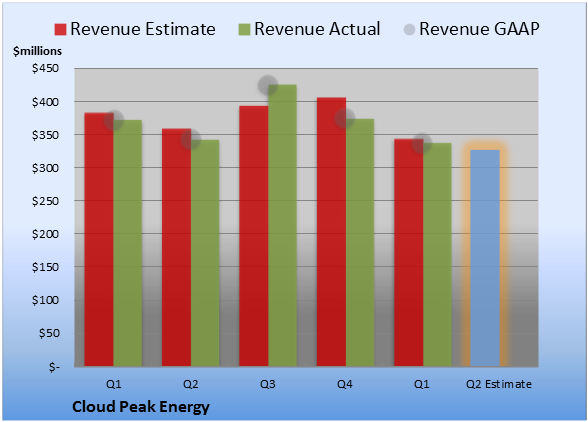Click the '$450' axis value
Image resolution: width=588 pixels, height=422 pixels.
coord(46,68)
